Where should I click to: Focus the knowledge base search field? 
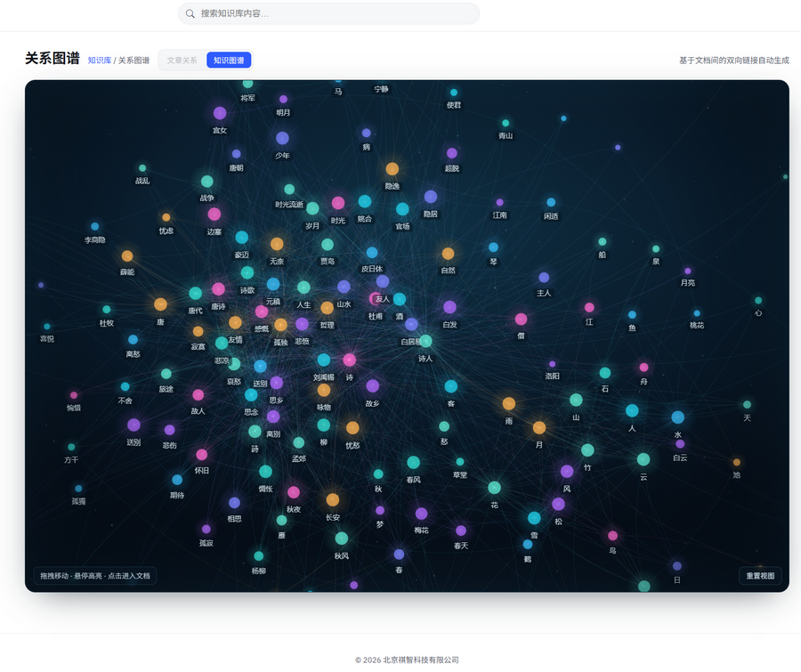[328, 14]
